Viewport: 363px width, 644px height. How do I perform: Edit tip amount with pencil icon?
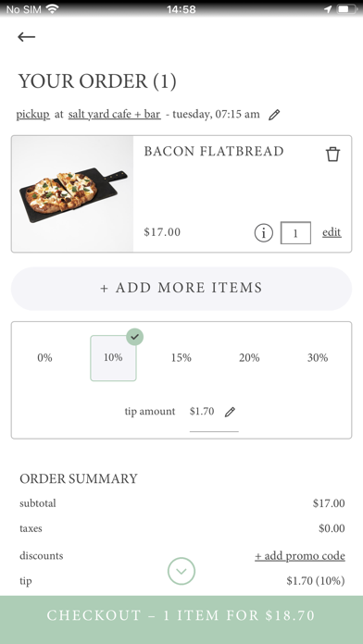coord(230,412)
